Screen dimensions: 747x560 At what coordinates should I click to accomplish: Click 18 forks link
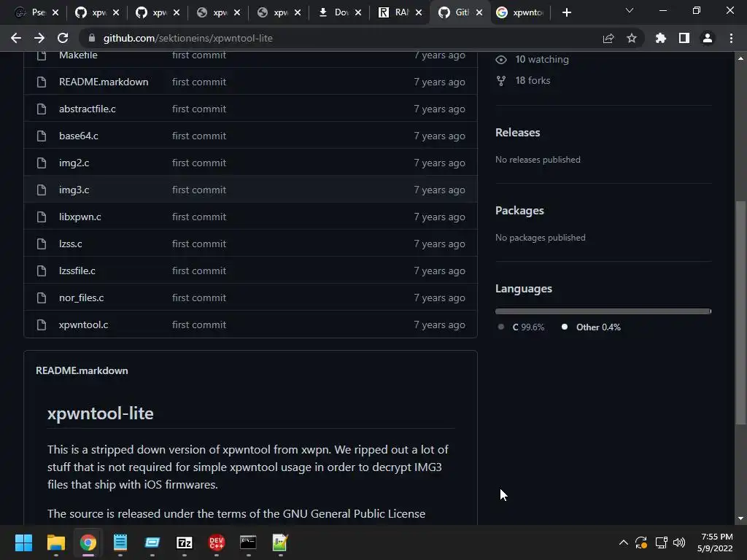tap(533, 80)
